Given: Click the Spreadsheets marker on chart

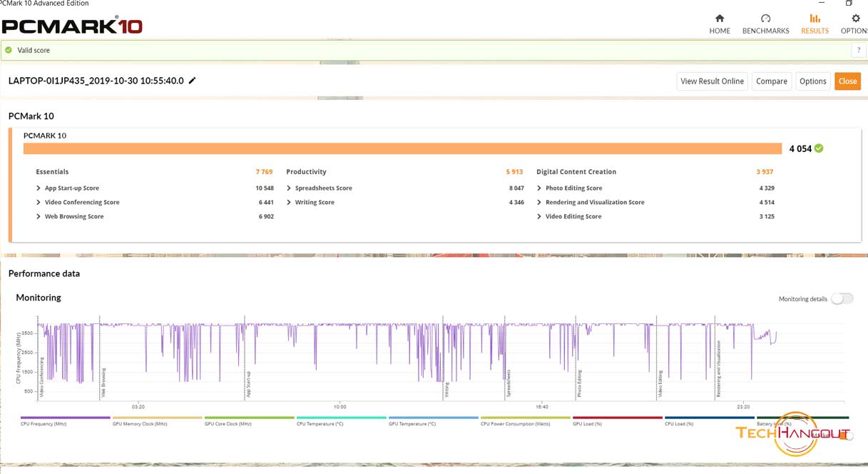Looking at the screenshot, I should click(509, 383).
